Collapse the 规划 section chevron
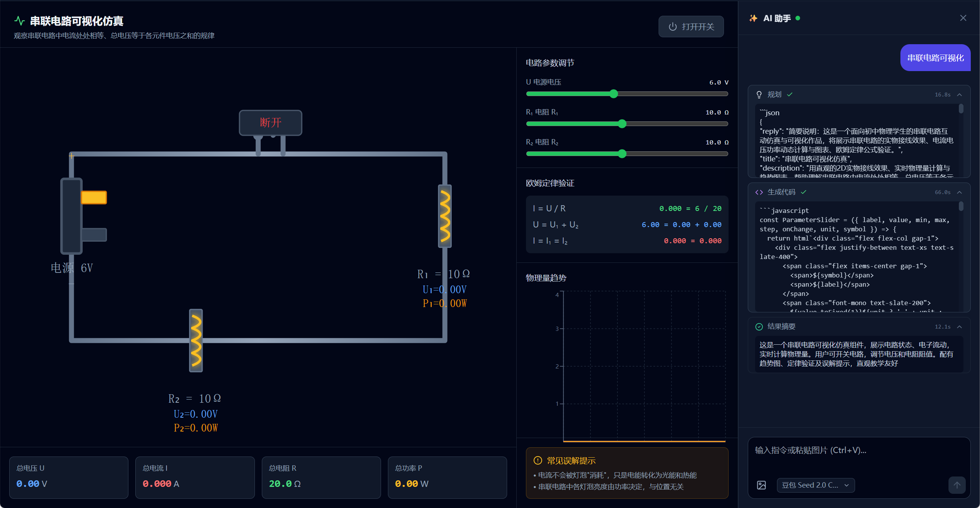Screen dimensions: 980x508 960,95
